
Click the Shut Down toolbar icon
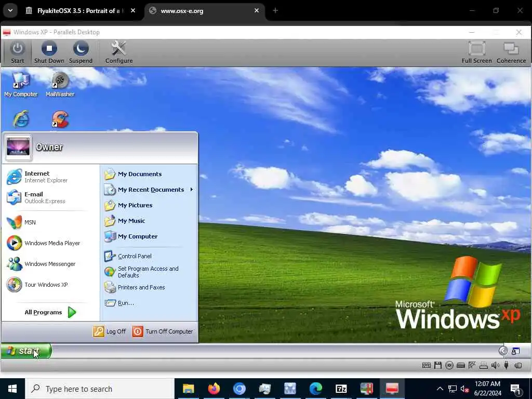[49, 49]
